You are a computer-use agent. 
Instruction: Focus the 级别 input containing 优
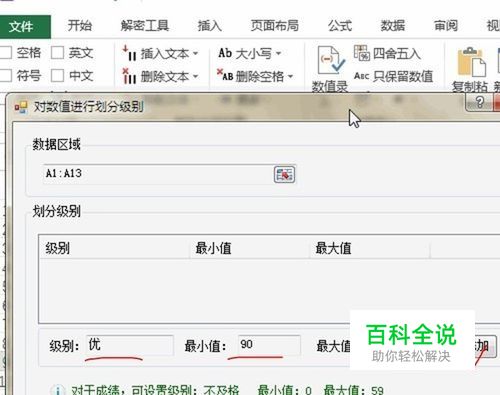coord(130,345)
